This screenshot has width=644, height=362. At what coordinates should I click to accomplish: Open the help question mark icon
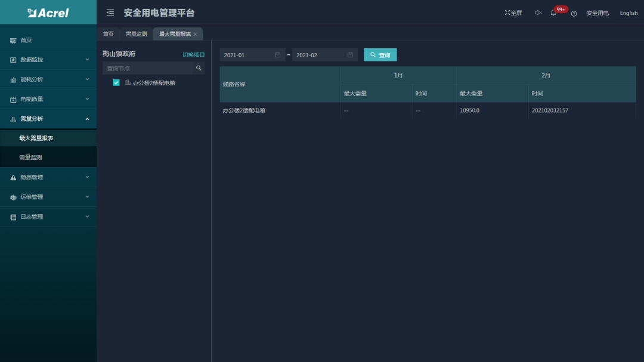[574, 13]
